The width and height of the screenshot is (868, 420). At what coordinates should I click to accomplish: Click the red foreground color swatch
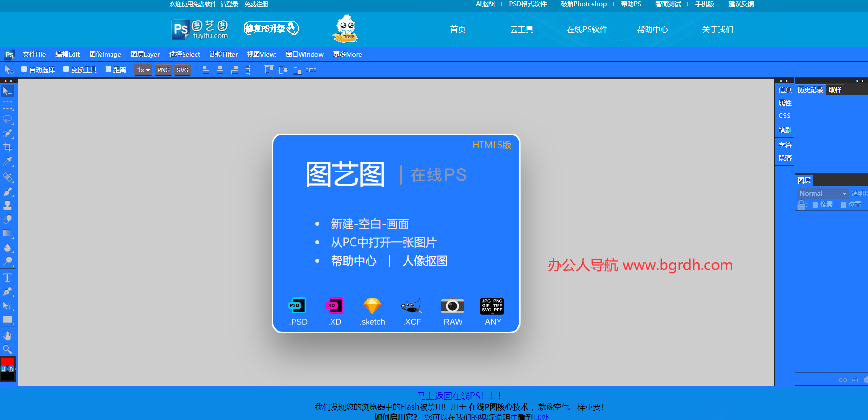tap(8, 361)
